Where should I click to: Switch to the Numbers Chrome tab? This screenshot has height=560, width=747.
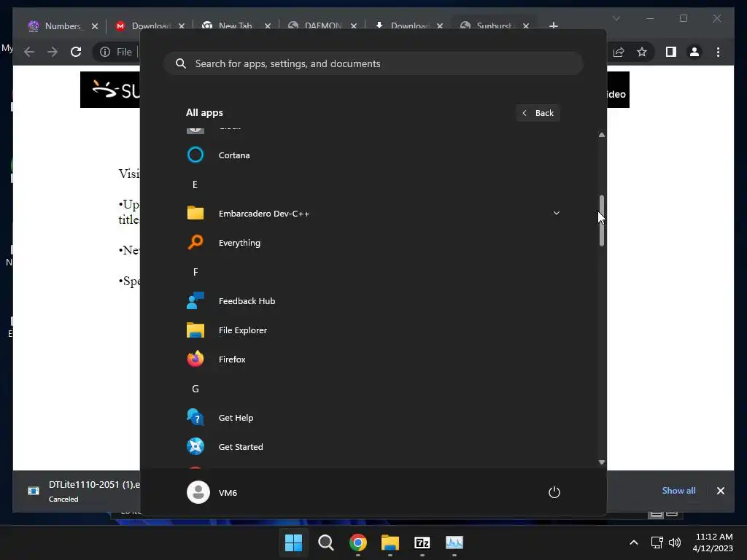click(62, 26)
